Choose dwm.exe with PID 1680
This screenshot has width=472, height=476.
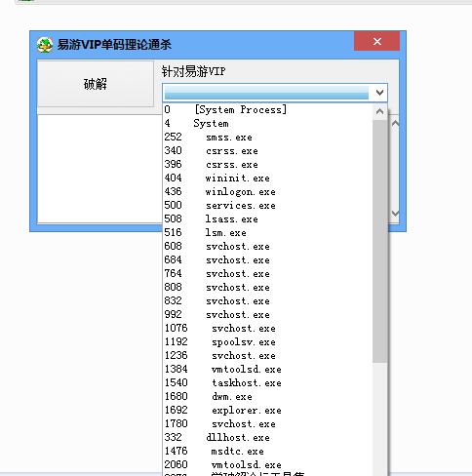(x=267, y=396)
